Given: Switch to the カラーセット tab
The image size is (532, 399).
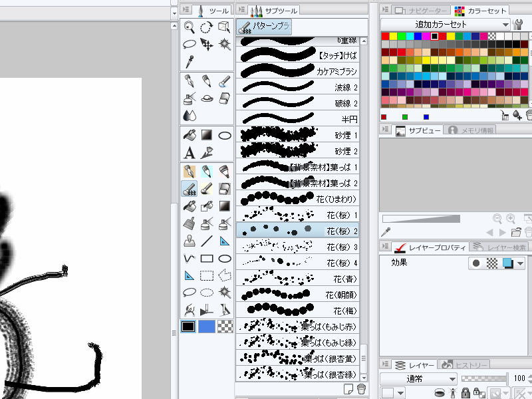Looking at the screenshot, I should click(x=480, y=11).
